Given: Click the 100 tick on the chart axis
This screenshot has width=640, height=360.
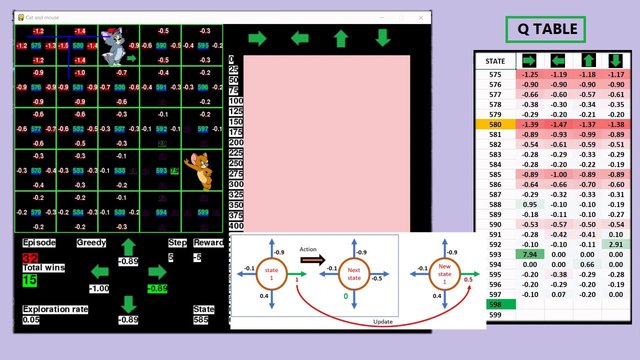Looking at the screenshot, I should [x=236, y=101].
